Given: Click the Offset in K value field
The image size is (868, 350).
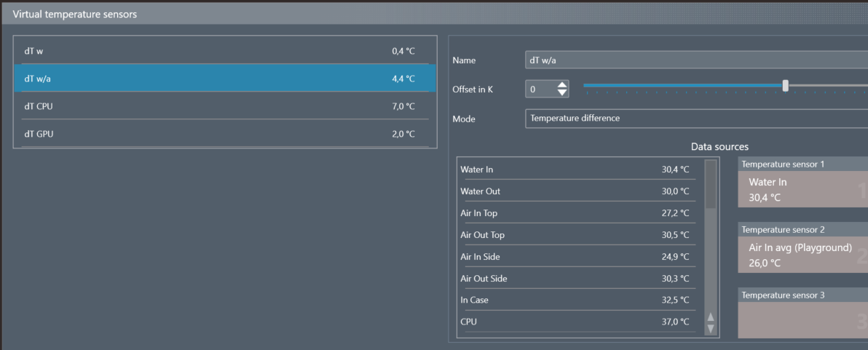Looking at the screenshot, I should (x=540, y=90).
